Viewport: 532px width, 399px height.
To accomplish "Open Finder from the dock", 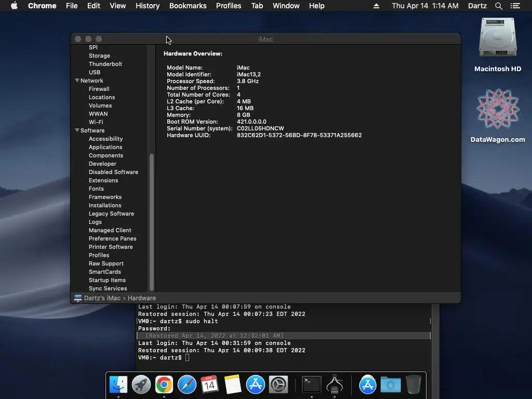I will point(118,384).
